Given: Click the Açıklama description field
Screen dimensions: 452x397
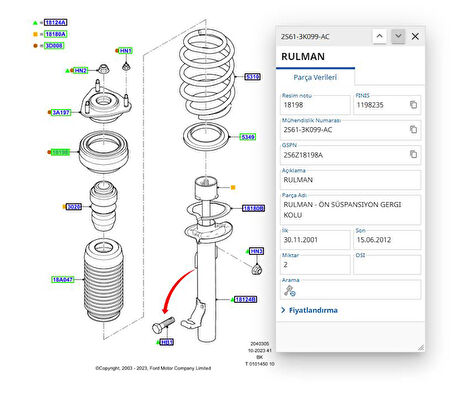Looking at the screenshot, I should point(351,180).
